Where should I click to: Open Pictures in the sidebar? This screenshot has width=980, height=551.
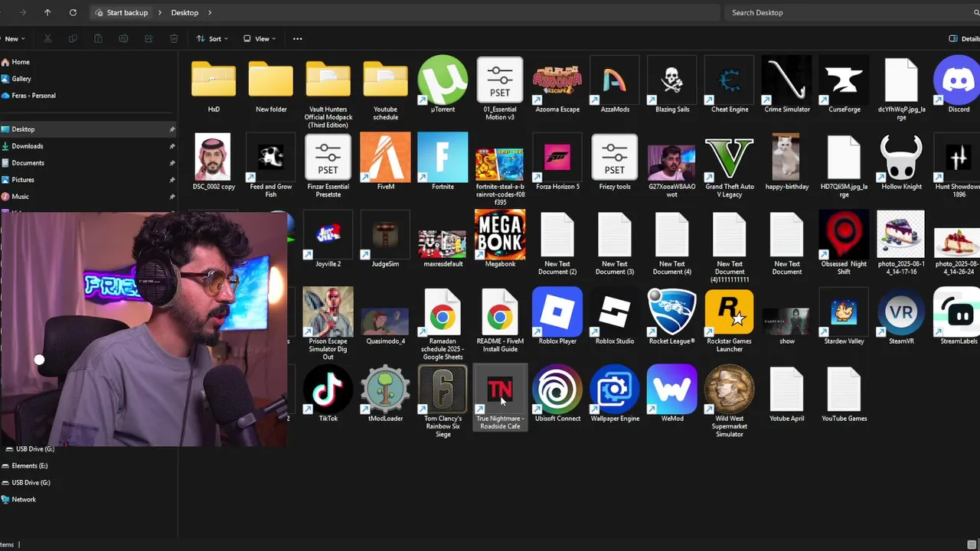point(18,180)
